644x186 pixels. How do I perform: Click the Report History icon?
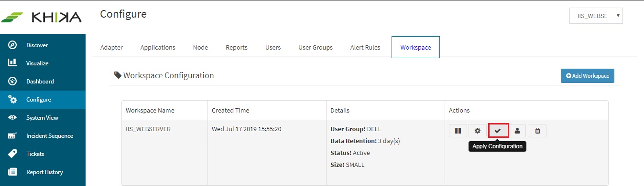click(13, 172)
